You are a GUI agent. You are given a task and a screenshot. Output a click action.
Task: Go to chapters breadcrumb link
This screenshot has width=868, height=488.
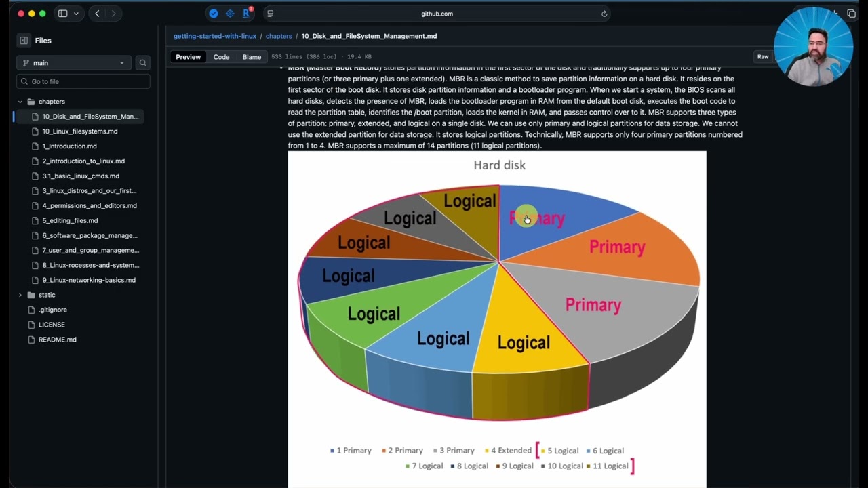pyautogui.click(x=279, y=36)
